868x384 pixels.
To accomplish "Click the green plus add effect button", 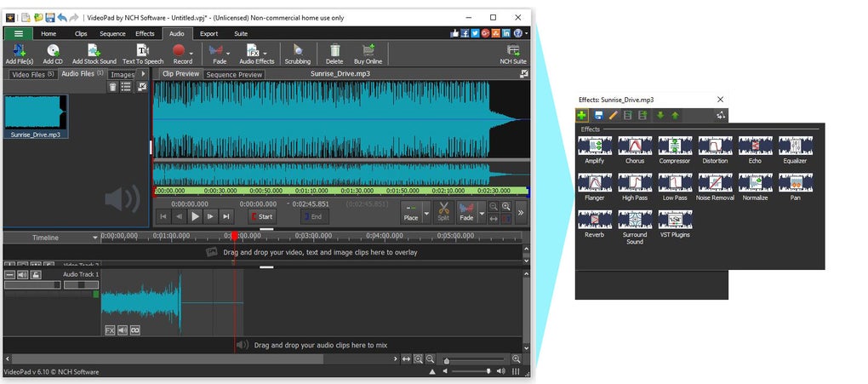I will tap(582, 115).
